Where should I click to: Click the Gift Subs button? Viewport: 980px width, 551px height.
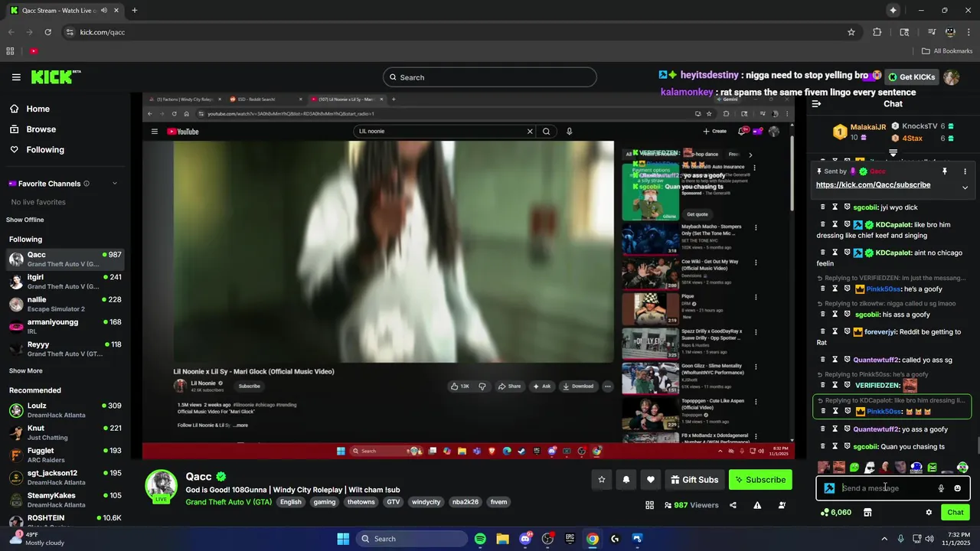(x=694, y=480)
